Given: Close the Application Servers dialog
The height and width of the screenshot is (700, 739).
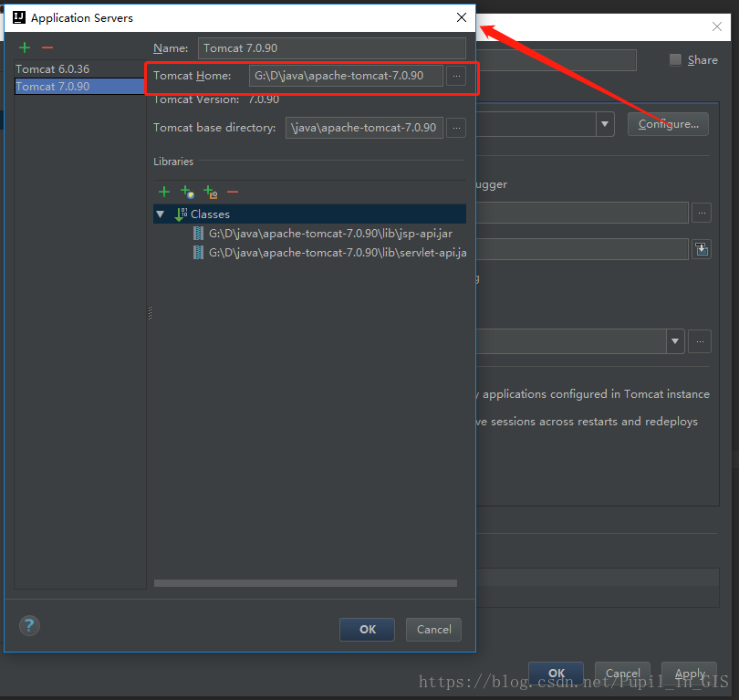Looking at the screenshot, I should [462, 17].
